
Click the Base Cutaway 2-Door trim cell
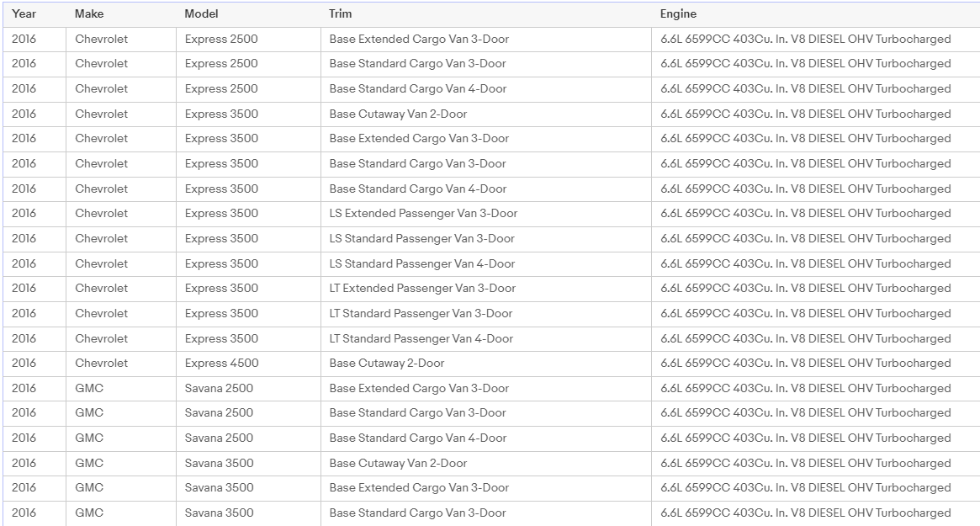click(x=387, y=364)
